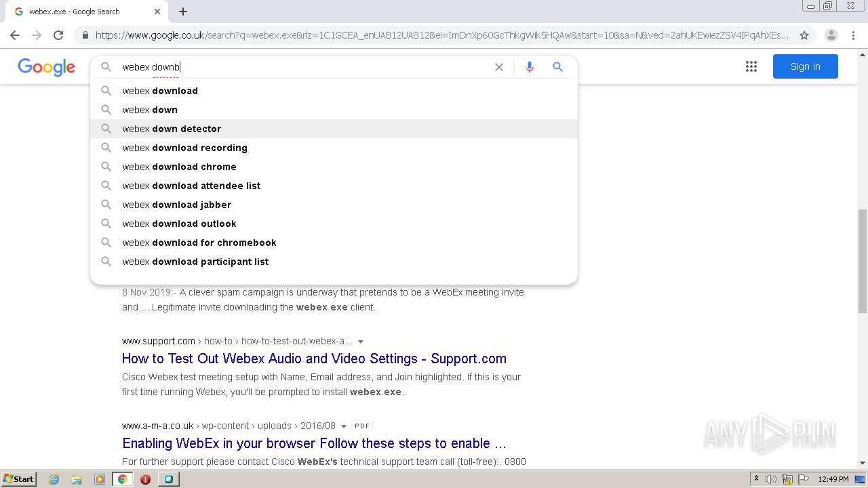Choose 'webex download jabber' suggestion
The height and width of the screenshot is (488, 868).
coord(334,205)
